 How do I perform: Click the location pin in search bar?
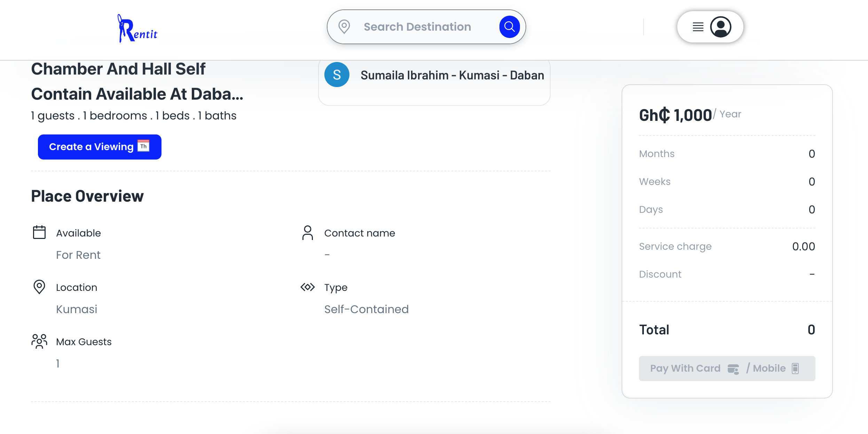point(344,27)
